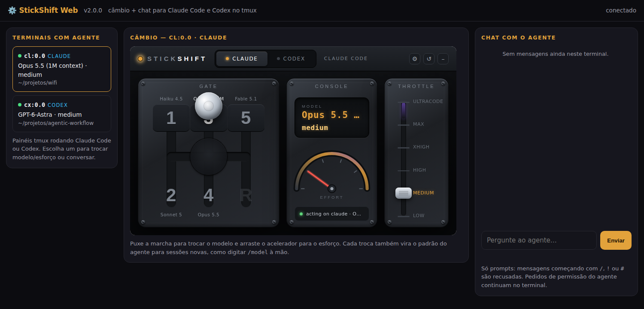644x309 pixels.
Task: Click the ~/projetos/wifi path text
Action: point(37,83)
